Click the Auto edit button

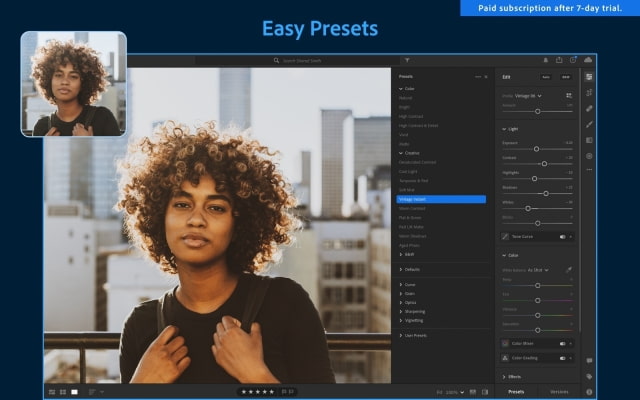click(x=546, y=76)
